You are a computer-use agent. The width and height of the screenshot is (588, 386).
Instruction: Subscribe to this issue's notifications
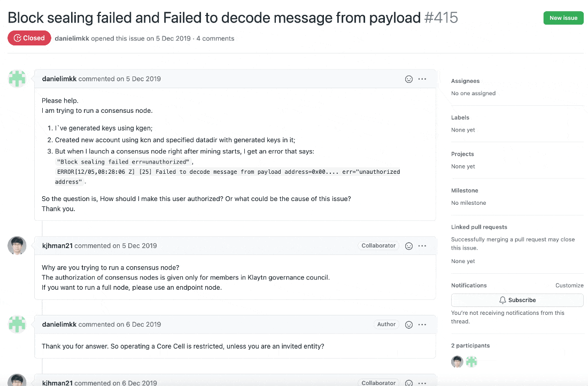click(517, 300)
